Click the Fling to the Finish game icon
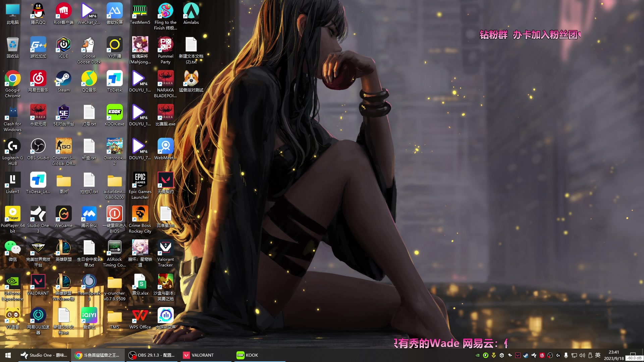The width and height of the screenshot is (644, 362). pyautogui.click(x=166, y=16)
